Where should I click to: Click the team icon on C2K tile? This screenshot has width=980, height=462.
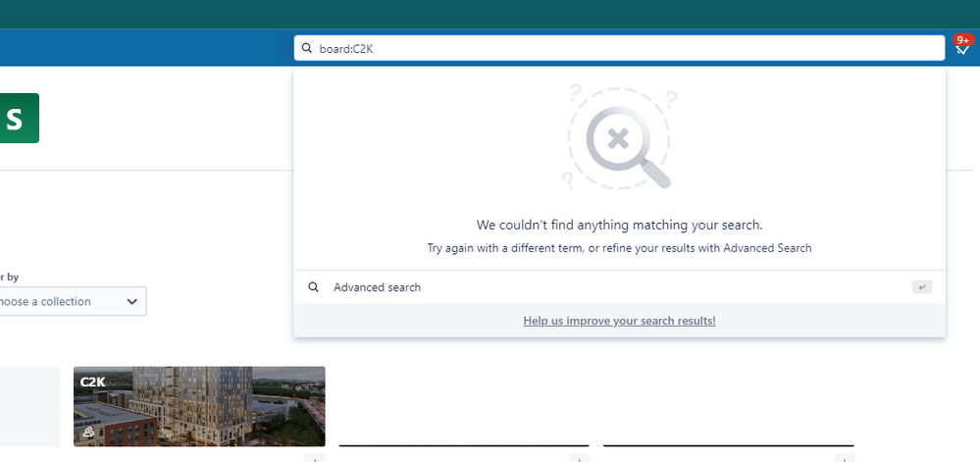point(88,432)
